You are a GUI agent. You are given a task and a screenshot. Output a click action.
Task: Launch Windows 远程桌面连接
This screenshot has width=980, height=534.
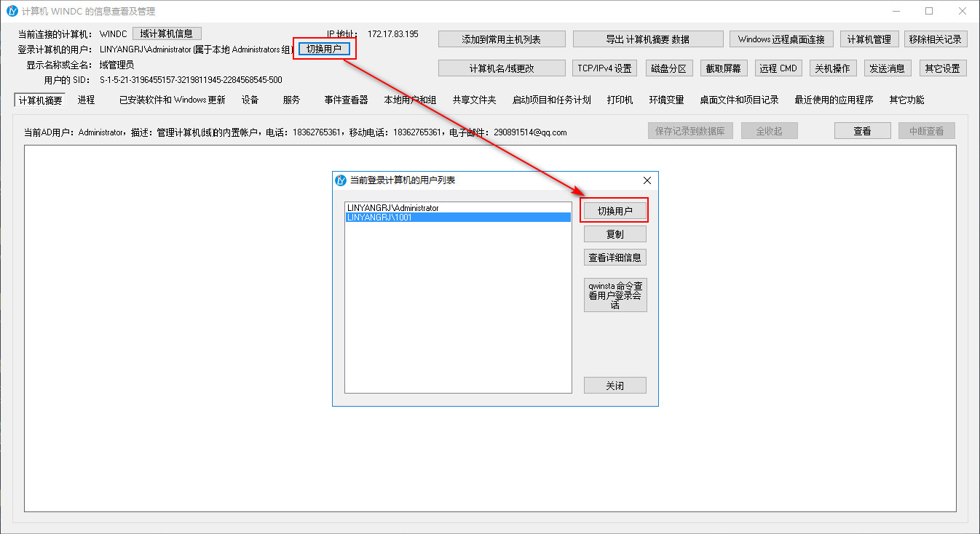click(781, 39)
